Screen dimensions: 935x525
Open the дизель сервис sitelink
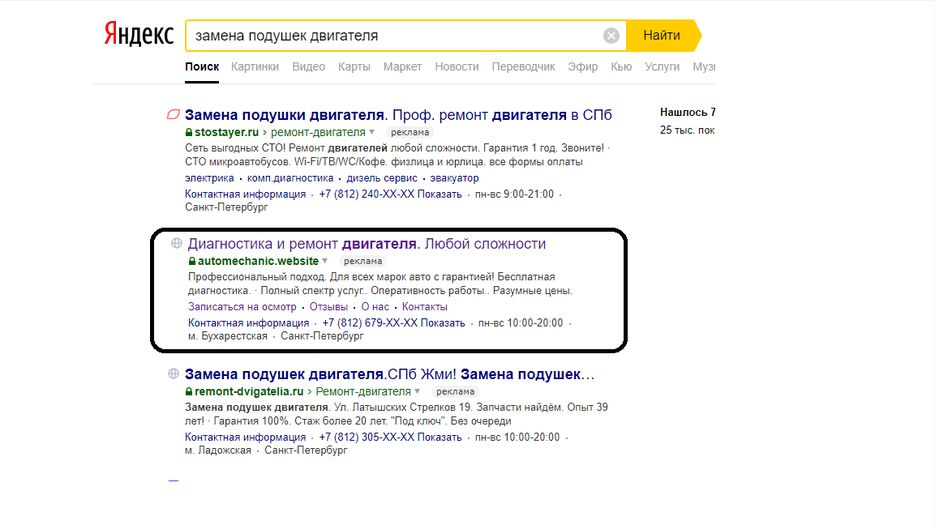point(382,178)
